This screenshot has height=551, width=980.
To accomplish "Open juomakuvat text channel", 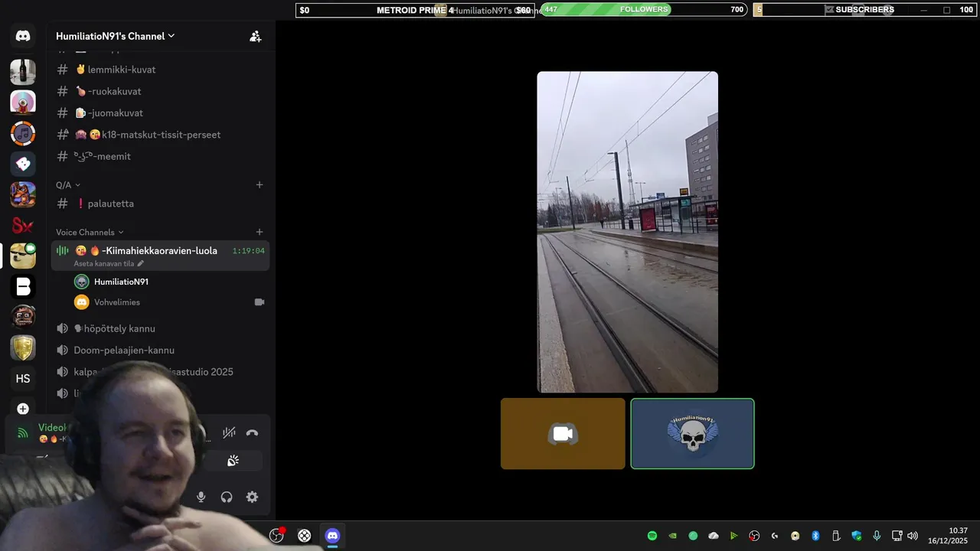I will [x=160, y=112].
